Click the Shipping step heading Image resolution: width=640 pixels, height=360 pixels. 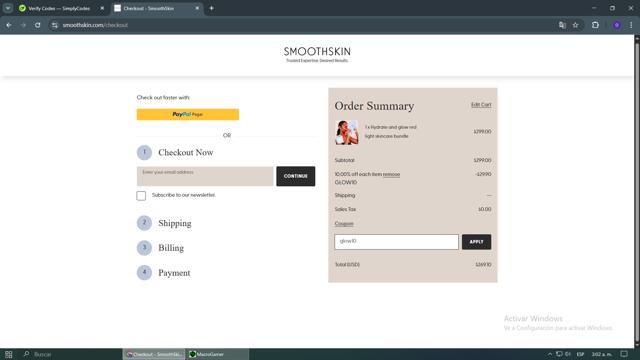pyautogui.click(x=175, y=223)
